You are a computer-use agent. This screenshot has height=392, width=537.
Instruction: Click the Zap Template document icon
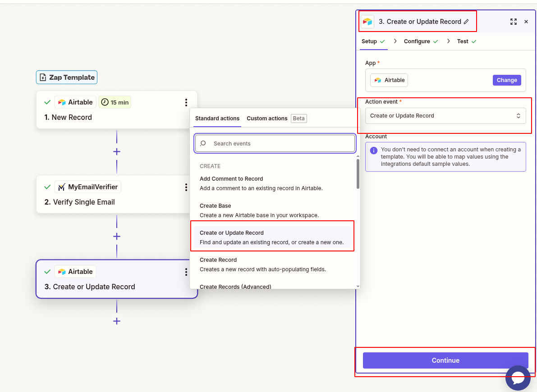42,77
